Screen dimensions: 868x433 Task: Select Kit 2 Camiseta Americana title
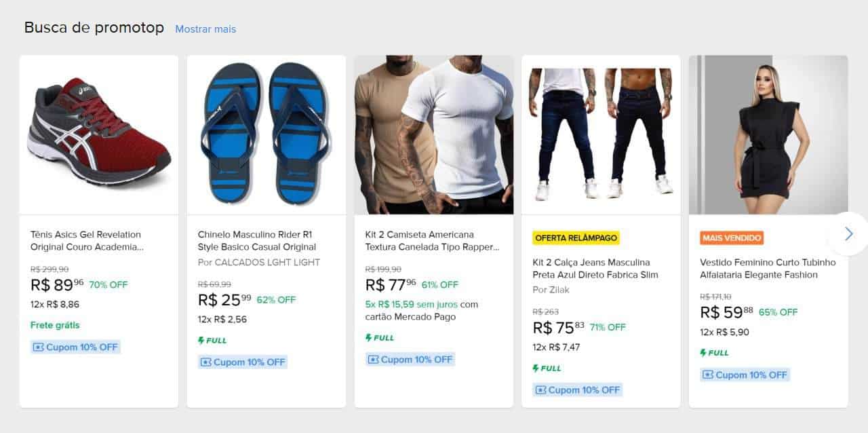click(x=432, y=241)
